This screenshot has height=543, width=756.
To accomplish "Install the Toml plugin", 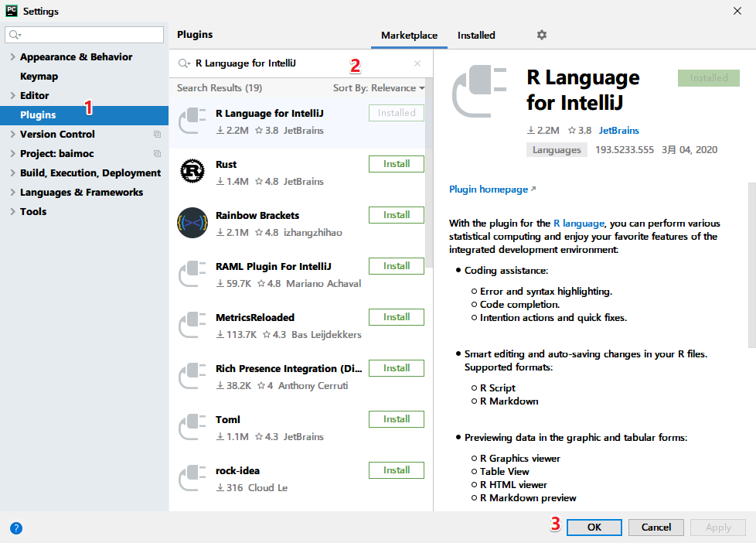I will [x=397, y=419].
